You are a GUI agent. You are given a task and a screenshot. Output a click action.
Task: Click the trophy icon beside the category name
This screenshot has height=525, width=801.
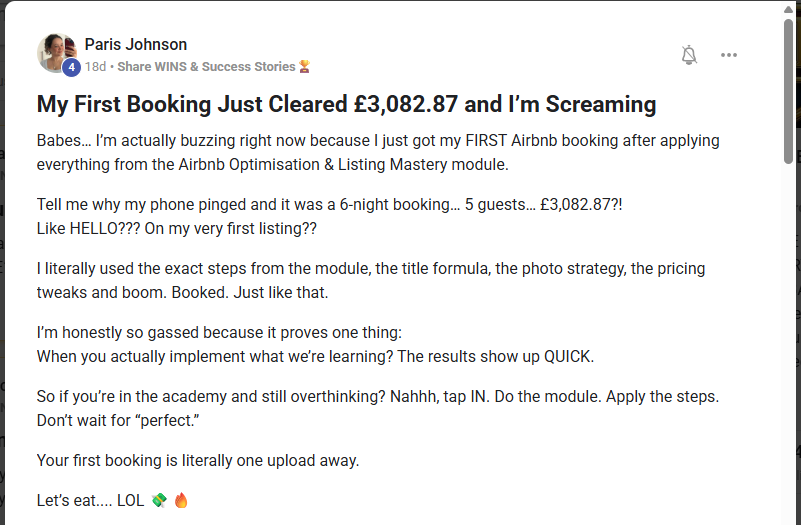click(304, 66)
